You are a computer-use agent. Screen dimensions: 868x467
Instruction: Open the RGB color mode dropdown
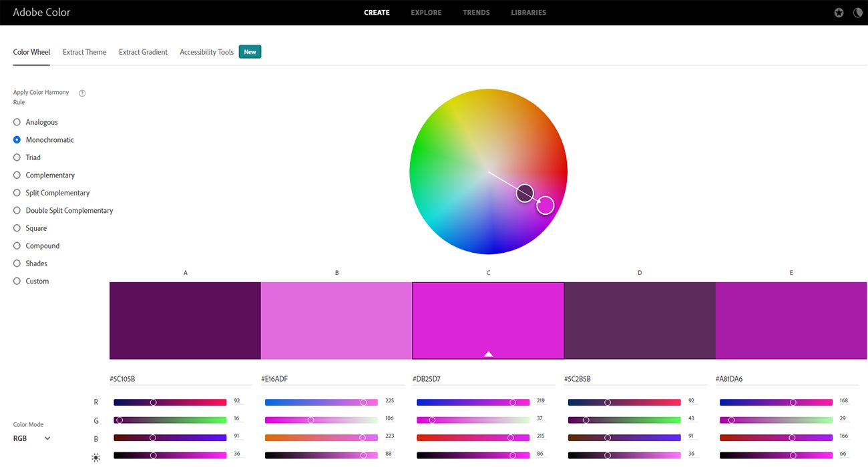[x=32, y=438]
